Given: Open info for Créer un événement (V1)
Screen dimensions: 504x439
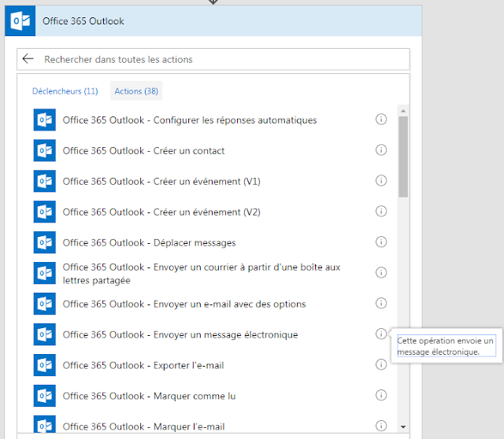Looking at the screenshot, I should pyautogui.click(x=381, y=180).
